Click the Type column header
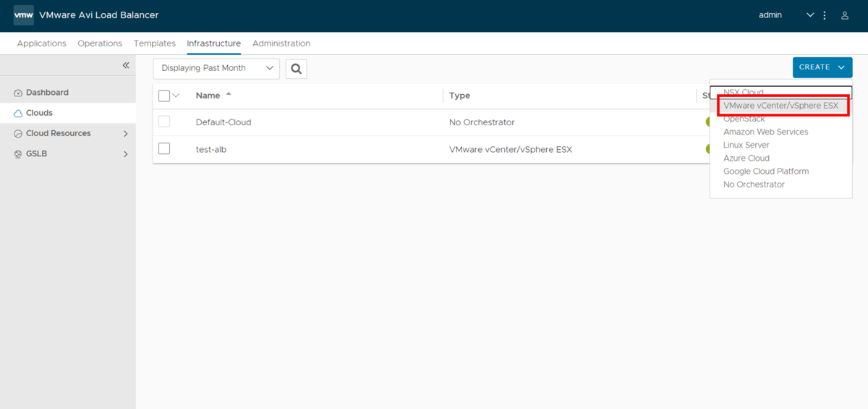Image resolution: width=868 pixels, height=409 pixels. click(459, 96)
